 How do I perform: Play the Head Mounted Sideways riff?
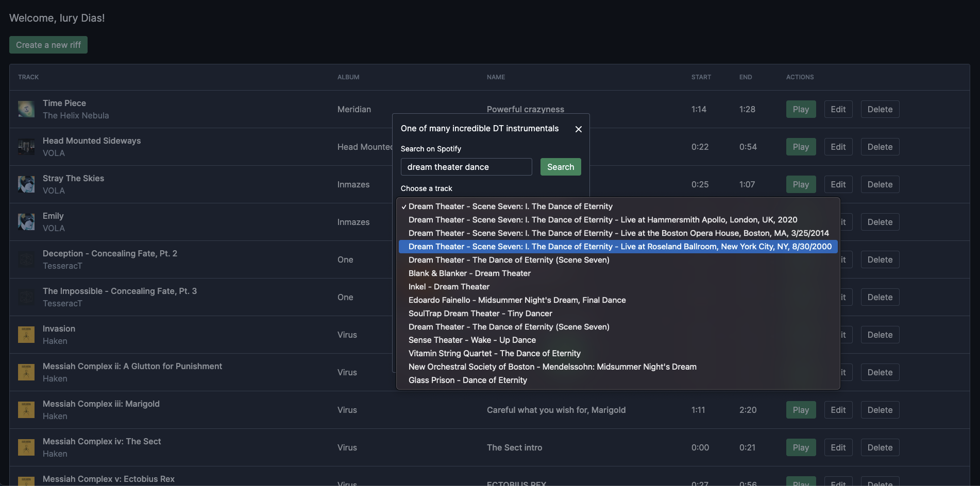click(x=801, y=147)
